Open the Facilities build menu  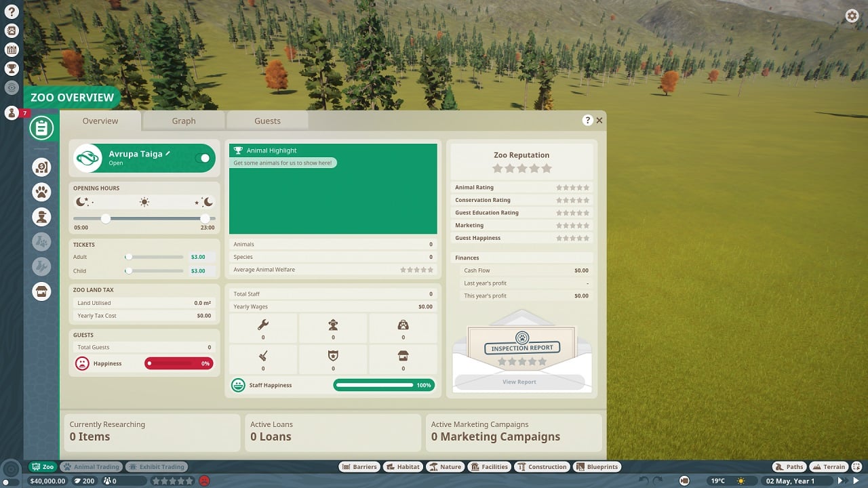(489, 467)
